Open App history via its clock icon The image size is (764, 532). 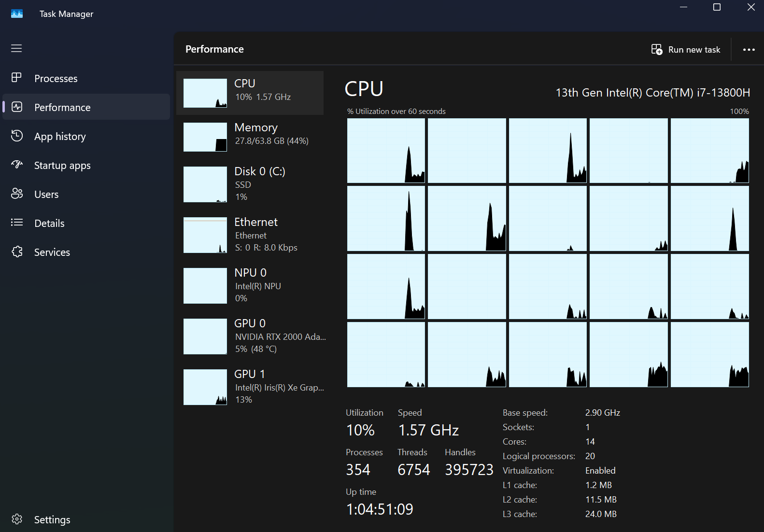pyautogui.click(x=17, y=136)
